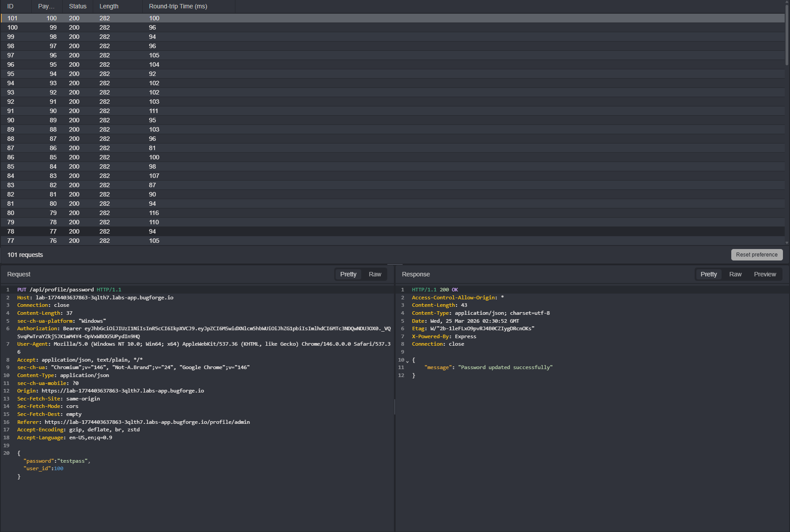Click round-trip time 111 cell

point(153,111)
